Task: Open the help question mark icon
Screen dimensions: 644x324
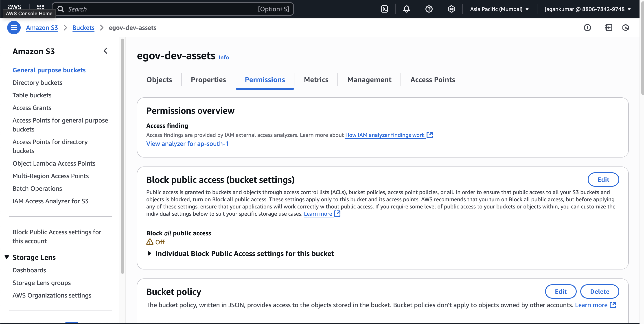Action: click(x=429, y=9)
